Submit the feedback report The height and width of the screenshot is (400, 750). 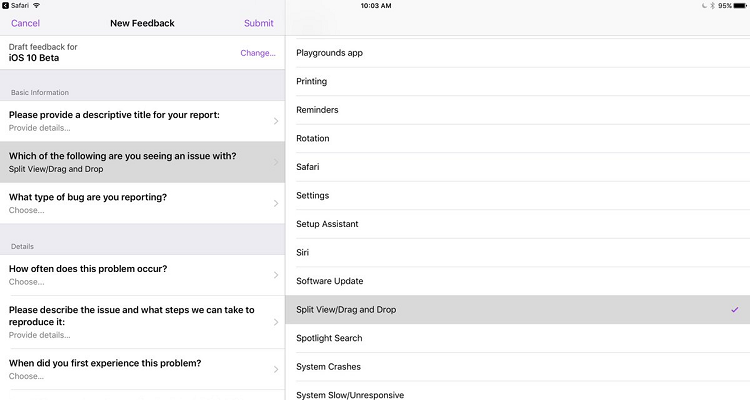tap(258, 23)
